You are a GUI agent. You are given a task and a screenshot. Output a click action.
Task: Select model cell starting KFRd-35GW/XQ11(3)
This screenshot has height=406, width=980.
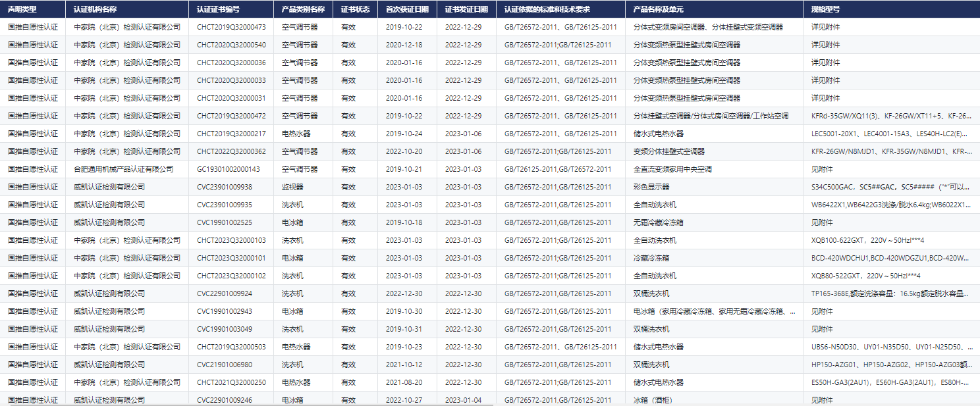click(x=892, y=116)
